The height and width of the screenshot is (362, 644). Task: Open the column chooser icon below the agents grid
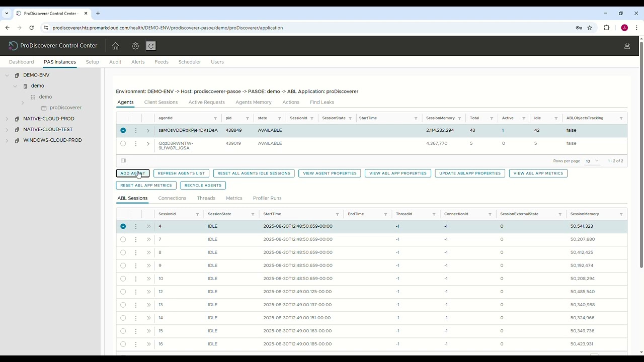pos(123,161)
